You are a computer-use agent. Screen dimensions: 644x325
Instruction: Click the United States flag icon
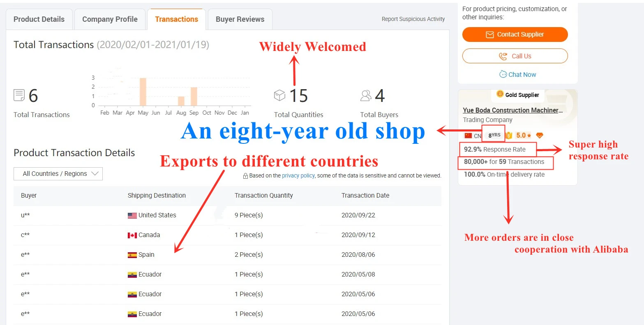tap(132, 215)
